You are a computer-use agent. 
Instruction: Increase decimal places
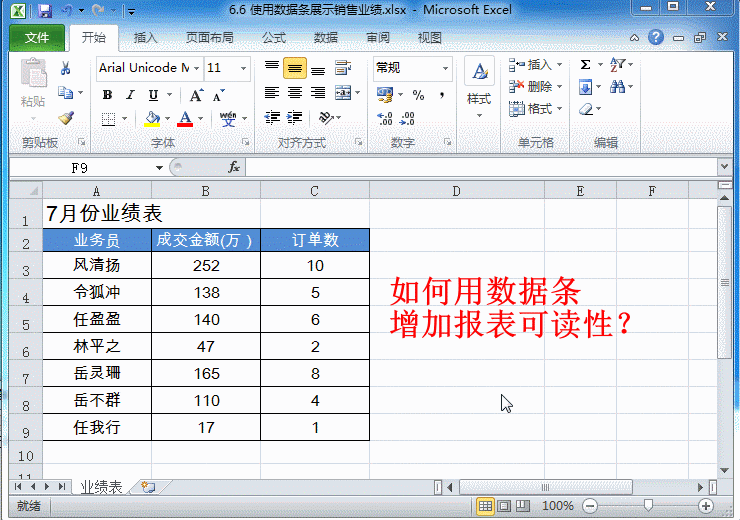click(x=385, y=118)
